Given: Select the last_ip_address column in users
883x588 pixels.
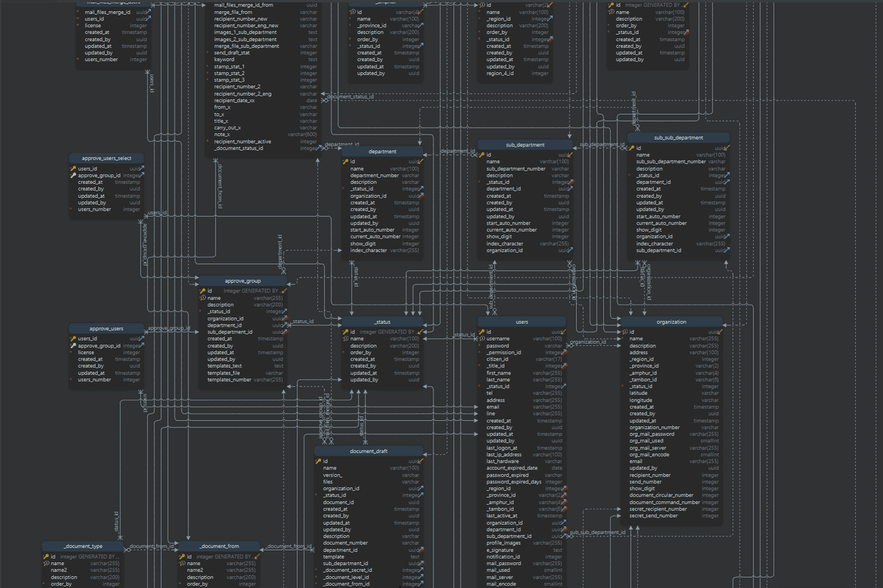Looking at the screenshot, I should 523,455.
